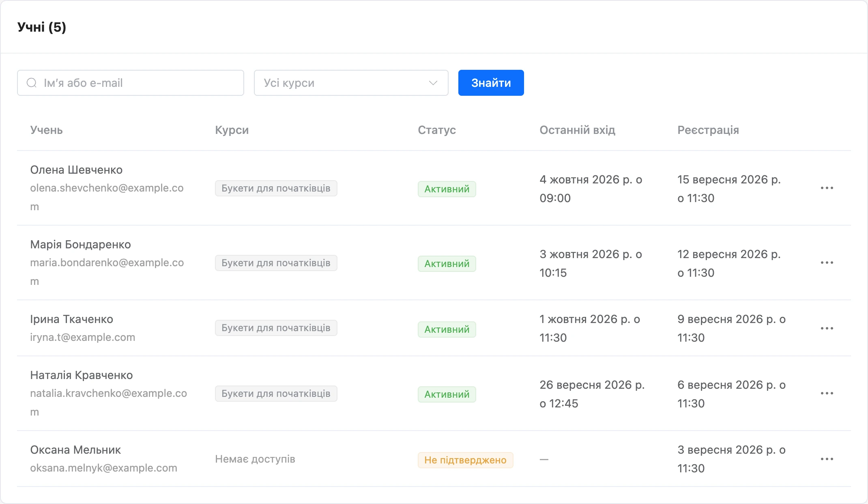Open actions menu for Ірина Ткаченко
The image size is (868, 504).
[827, 328]
